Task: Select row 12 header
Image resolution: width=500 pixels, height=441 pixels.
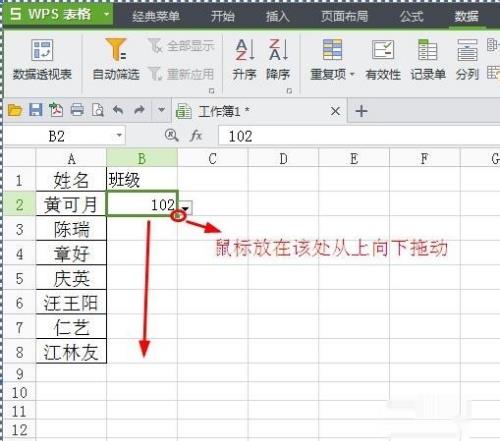Action: [x=19, y=429]
